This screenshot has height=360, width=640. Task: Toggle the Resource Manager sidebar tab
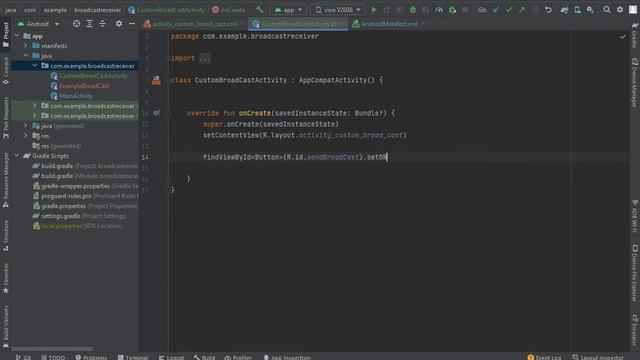pyautogui.click(x=6, y=180)
